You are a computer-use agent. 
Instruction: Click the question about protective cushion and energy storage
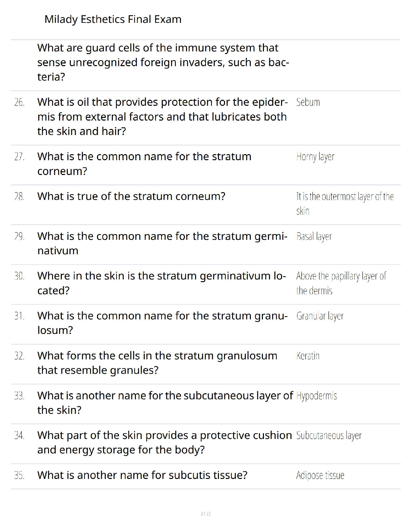[x=164, y=442]
